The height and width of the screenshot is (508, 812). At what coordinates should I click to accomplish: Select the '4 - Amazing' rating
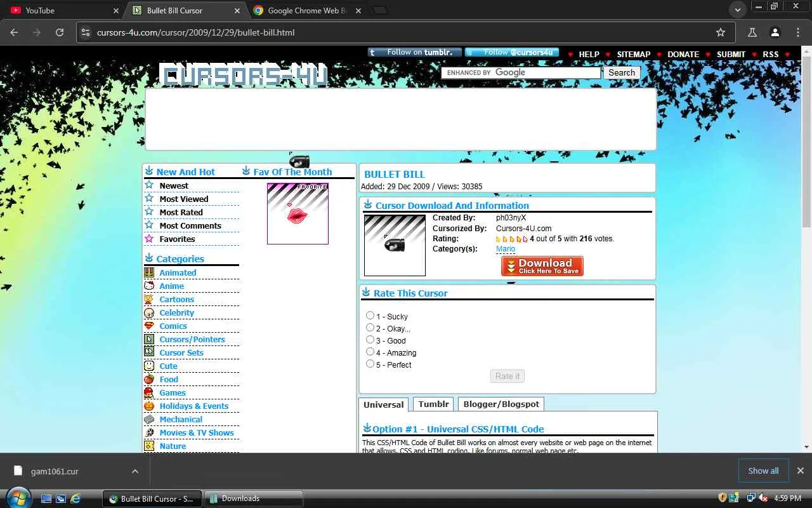tap(370, 352)
